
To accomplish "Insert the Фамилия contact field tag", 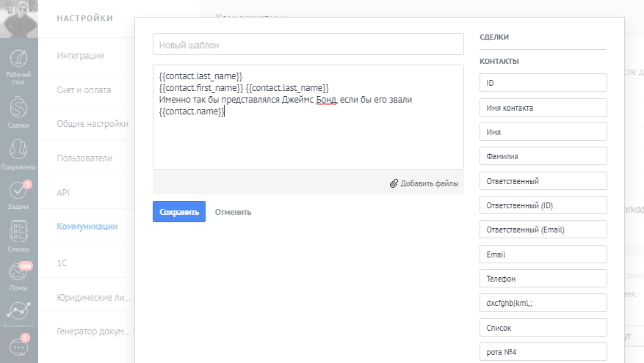I will point(543,156).
